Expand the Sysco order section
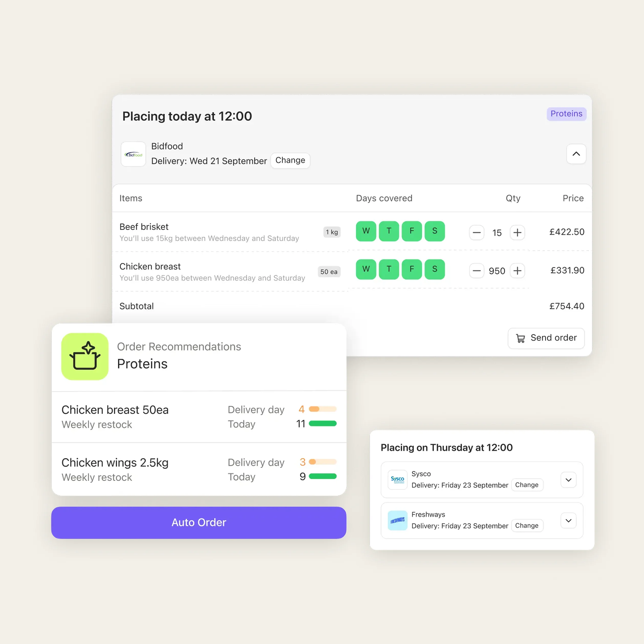The image size is (644, 644). click(x=568, y=480)
